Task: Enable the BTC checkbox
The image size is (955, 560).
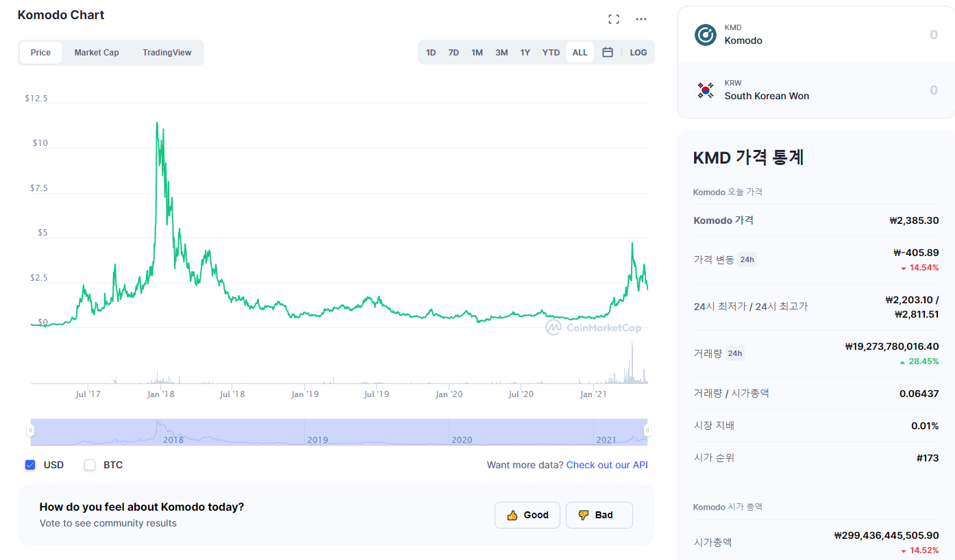Action: 90,465
